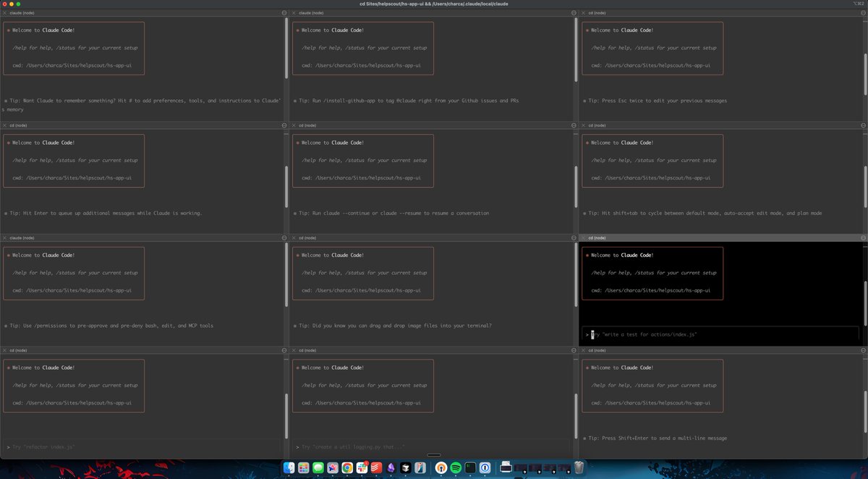Click the prompt field 'refactor index.js'
This screenshot has height=479, width=868.
point(141,447)
